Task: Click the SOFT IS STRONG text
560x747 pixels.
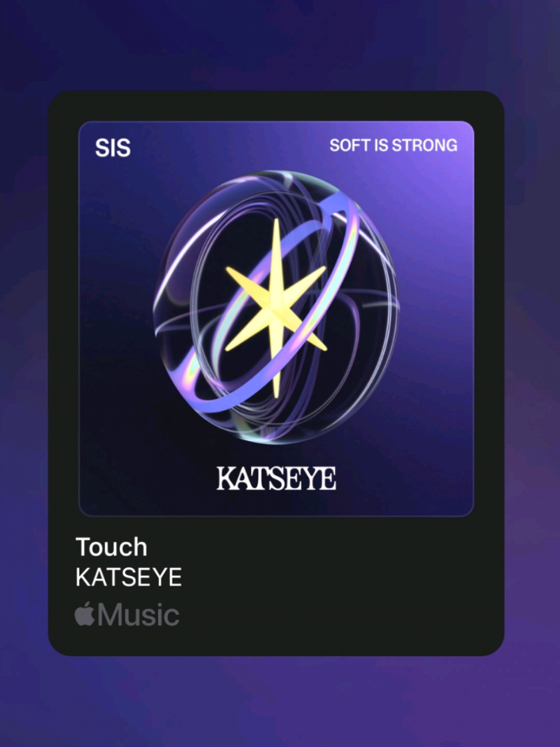Action: point(393,145)
